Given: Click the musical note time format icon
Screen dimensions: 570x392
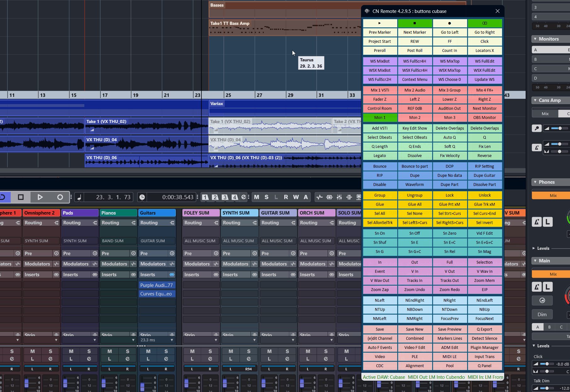Looking at the screenshot, I should pyautogui.click(x=79, y=197).
